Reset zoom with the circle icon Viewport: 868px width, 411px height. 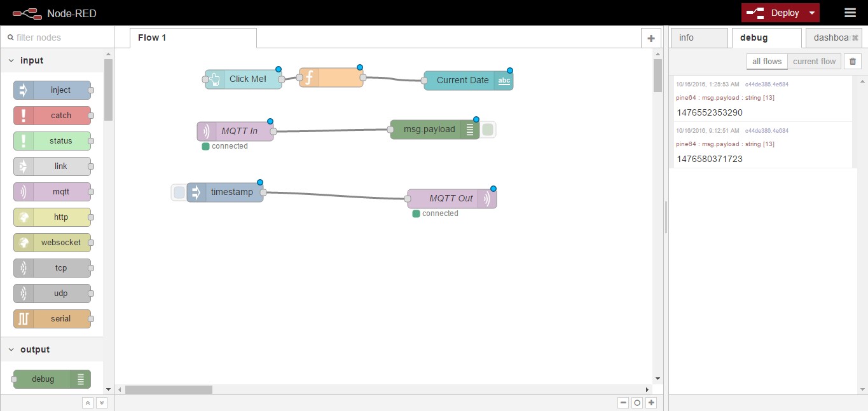pyautogui.click(x=637, y=403)
